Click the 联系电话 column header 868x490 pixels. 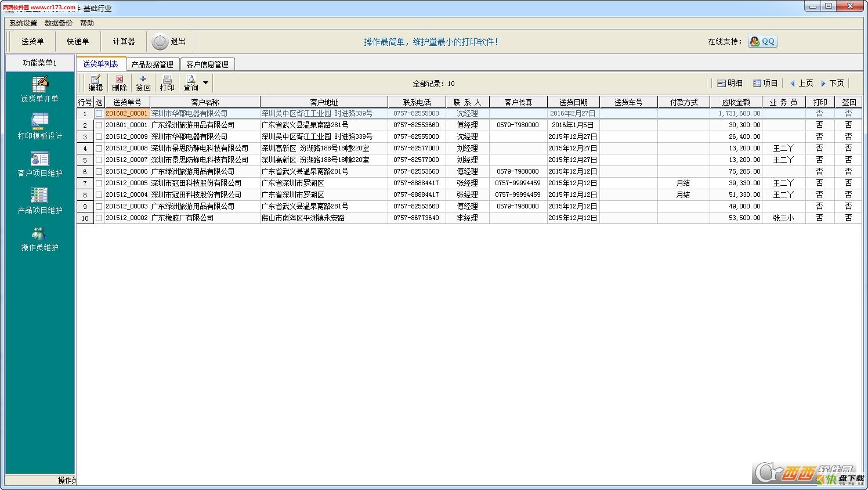tap(417, 102)
